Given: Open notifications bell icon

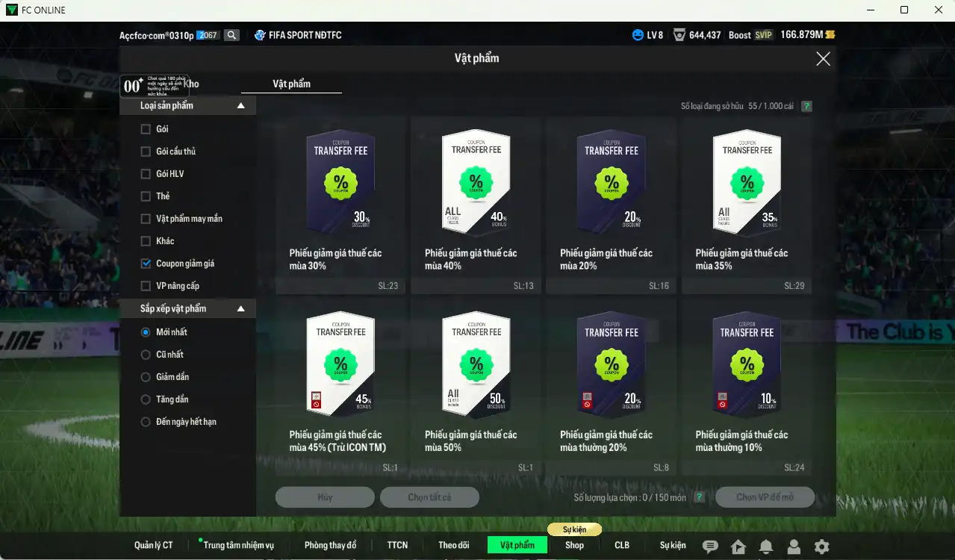Looking at the screenshot, I should tap(766, 547).
